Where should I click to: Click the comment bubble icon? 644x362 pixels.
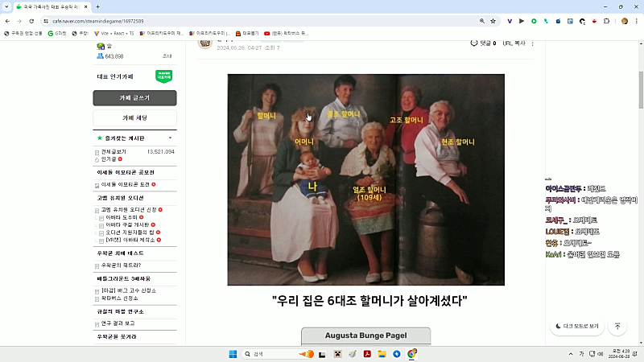click(x=474, y=43)
